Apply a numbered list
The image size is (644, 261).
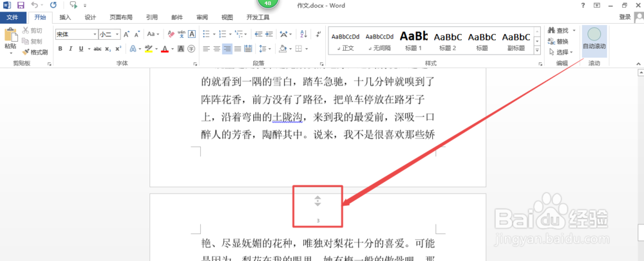click(223, 34)
